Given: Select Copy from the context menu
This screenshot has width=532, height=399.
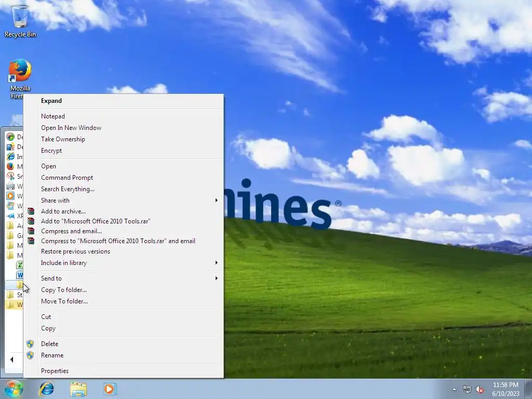Looking at the screenshot, I should click(124, 328).
